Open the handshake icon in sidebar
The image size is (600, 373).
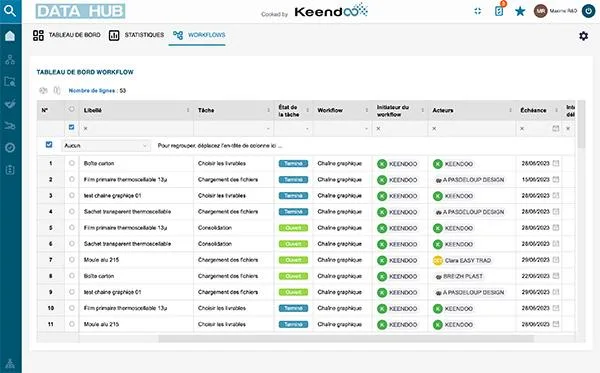[x=10, y=103]
